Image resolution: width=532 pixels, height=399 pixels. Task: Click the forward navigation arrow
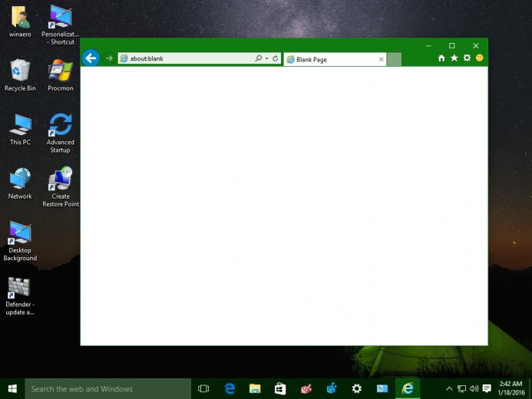point(109,58)
